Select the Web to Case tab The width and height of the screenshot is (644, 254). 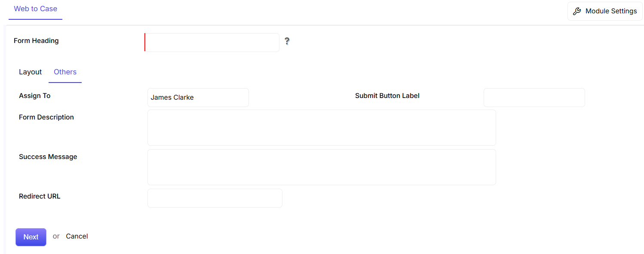[x=35, y=9]
